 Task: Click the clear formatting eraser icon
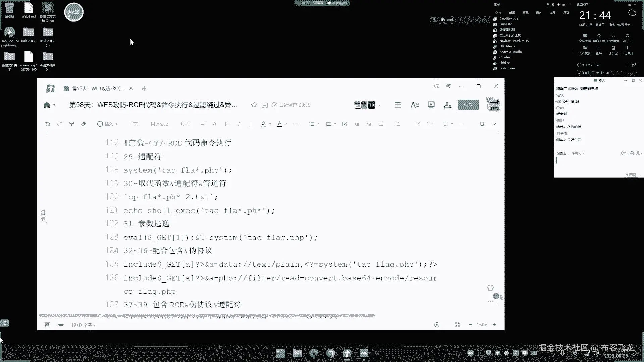coord(84,124)
